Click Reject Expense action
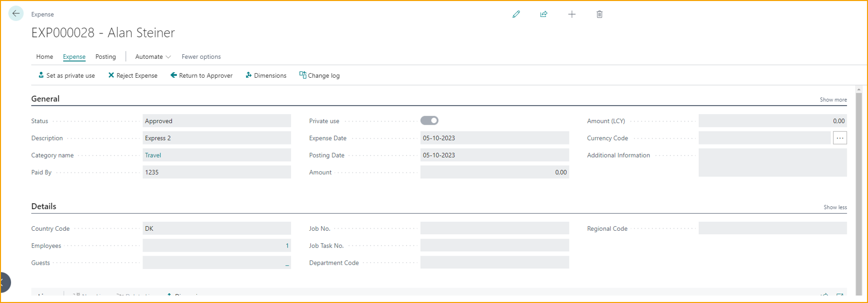 (x=132, y=76)
